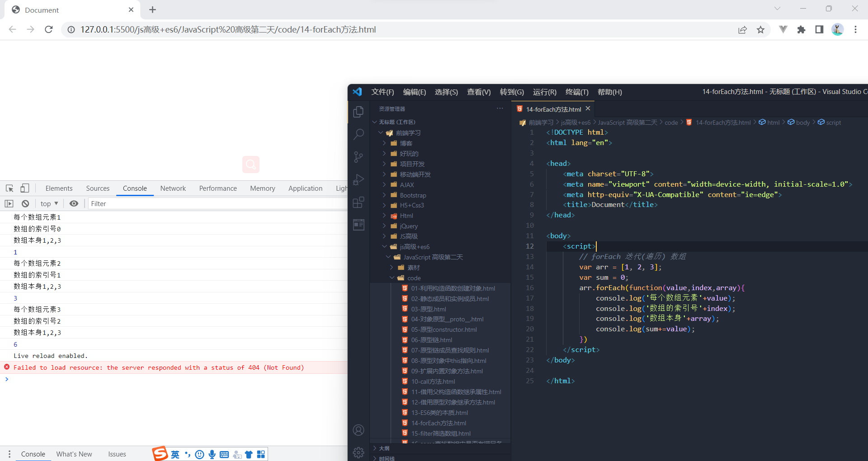
Task: Open Source Control in the activity bar
Action: point(358,157)
